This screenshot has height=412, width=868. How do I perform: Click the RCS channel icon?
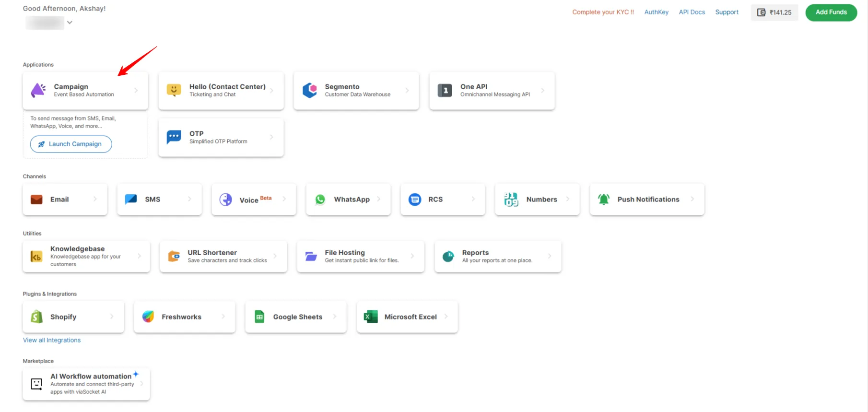point(415,200)
